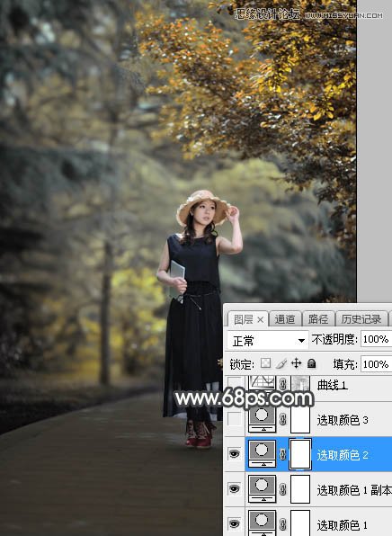Viewport: 392px width, 536px height.
Task: Click the lock all padlock icon
Action: click(311, 363)
